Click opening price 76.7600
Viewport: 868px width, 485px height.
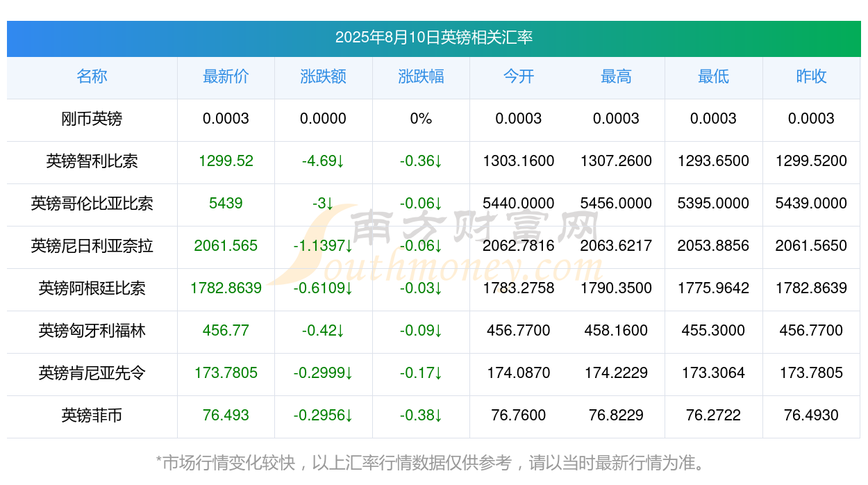click(x=519, y=416)
